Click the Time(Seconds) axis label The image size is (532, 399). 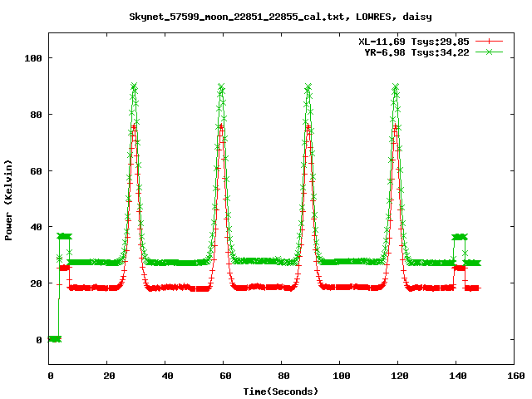coord(281,392)
